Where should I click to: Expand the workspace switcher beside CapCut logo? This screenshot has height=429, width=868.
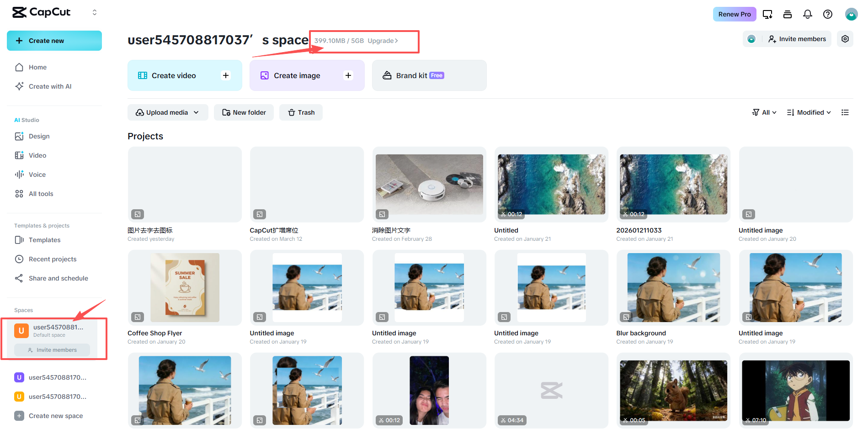pyautogui.click(x=95, y=12)
